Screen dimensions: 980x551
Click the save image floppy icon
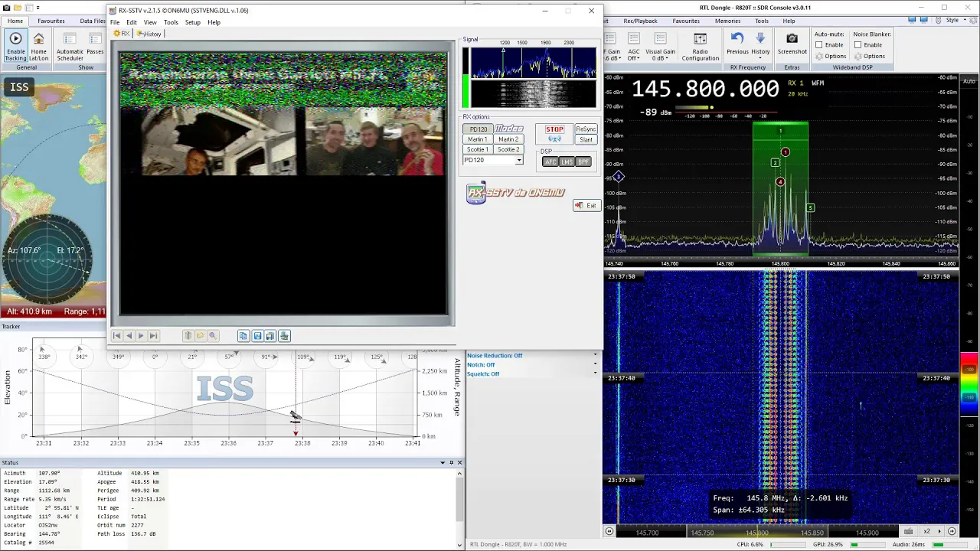click(258, 335)
